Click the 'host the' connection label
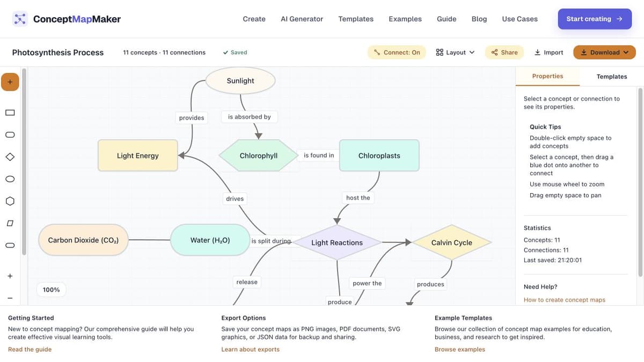Screen dimensions: 644x362 (x=358, y=198)
